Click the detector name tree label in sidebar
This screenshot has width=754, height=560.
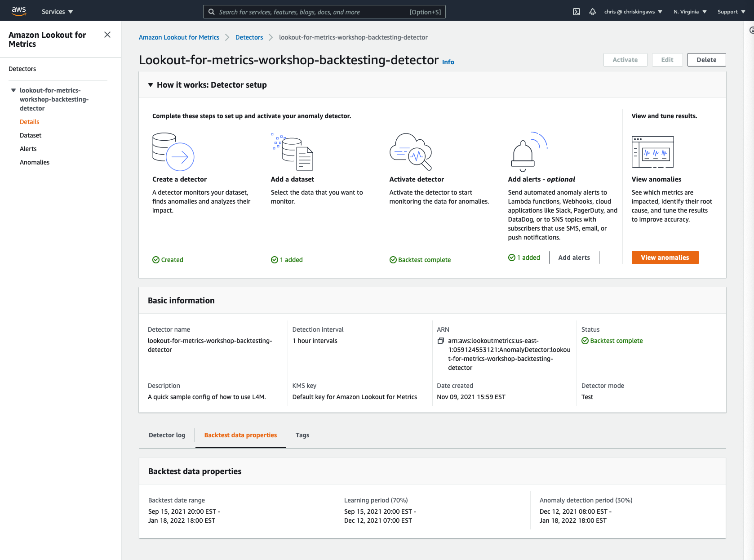(x=54, y=99)
